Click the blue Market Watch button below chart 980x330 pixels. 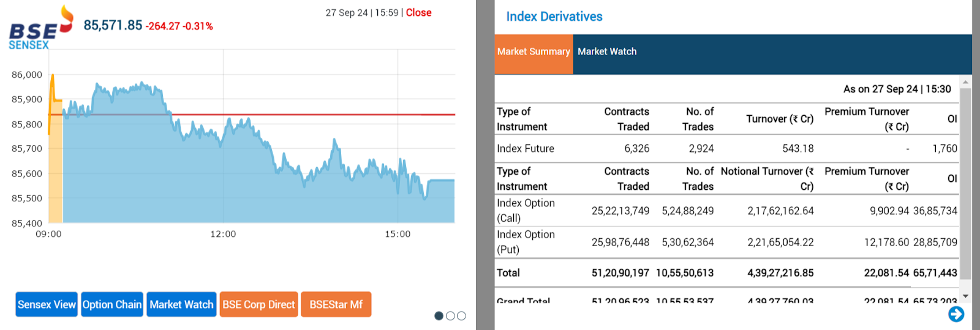tap(182, 304)
